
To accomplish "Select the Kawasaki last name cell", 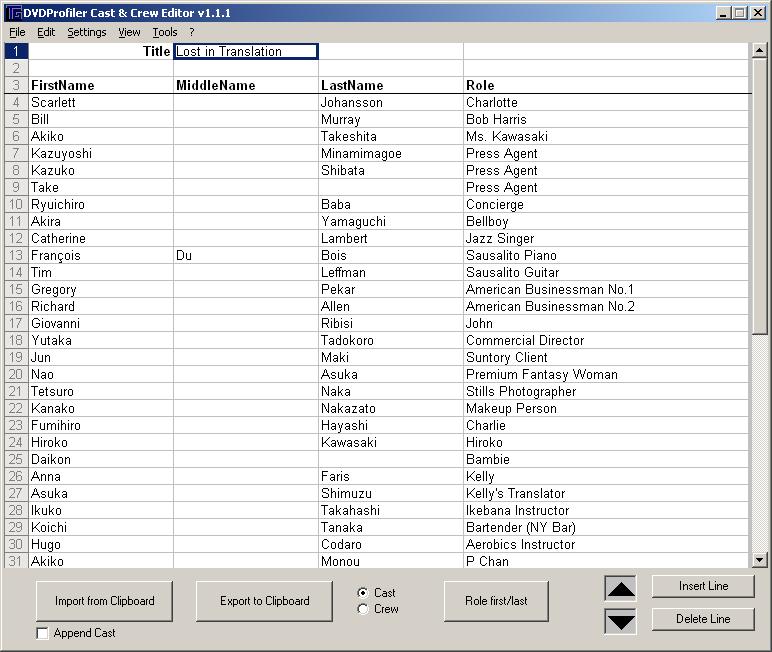I will click(391, 442).
